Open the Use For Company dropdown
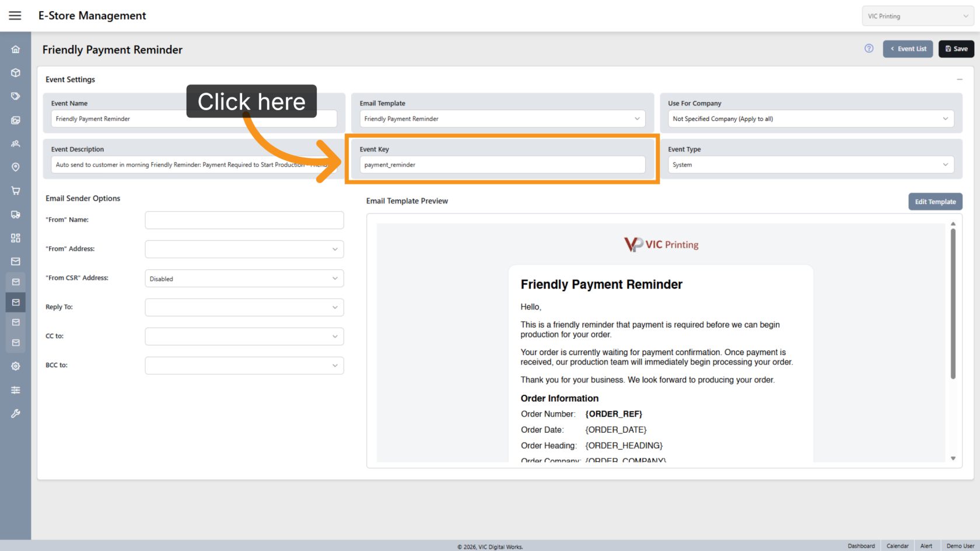 811,119
